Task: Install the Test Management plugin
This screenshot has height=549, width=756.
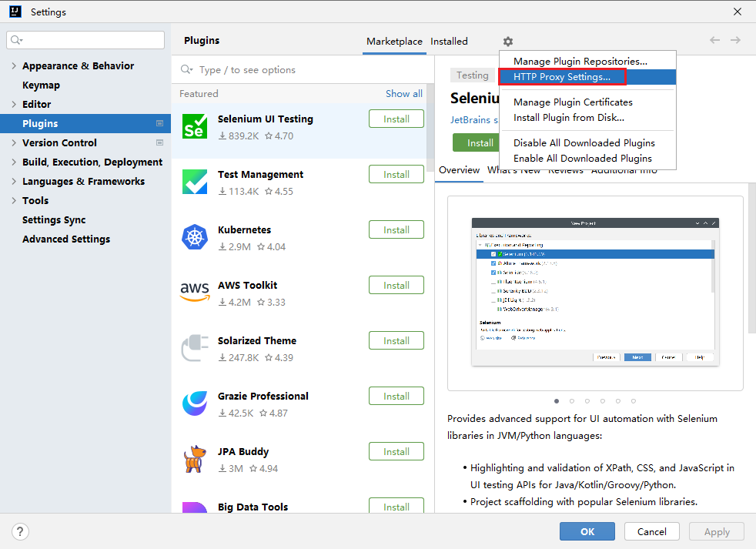Action: tap(396, 174)
